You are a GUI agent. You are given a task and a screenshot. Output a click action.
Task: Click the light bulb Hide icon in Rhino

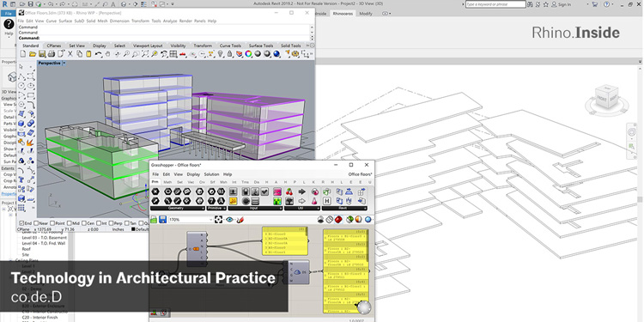221,54
